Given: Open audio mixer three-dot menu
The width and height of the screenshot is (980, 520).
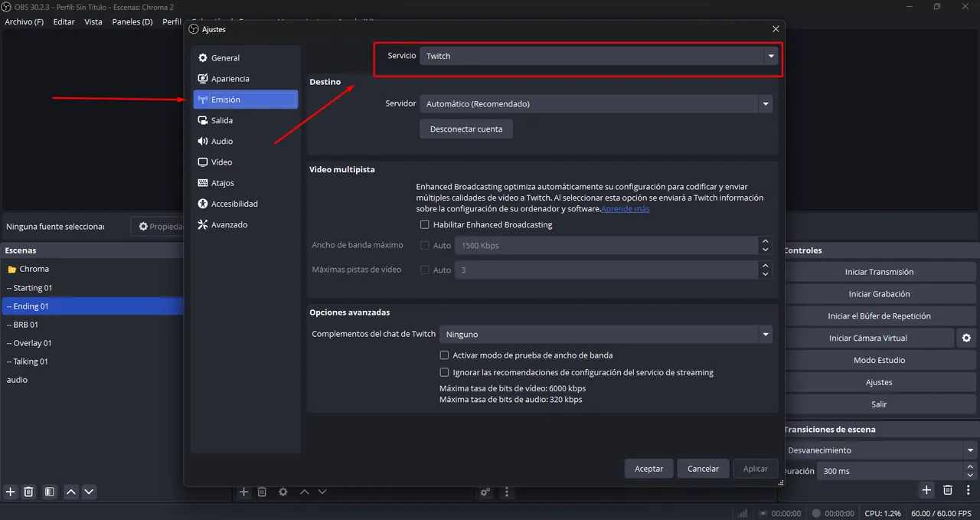Looking at the screenshot, I should tap(506, 492).
